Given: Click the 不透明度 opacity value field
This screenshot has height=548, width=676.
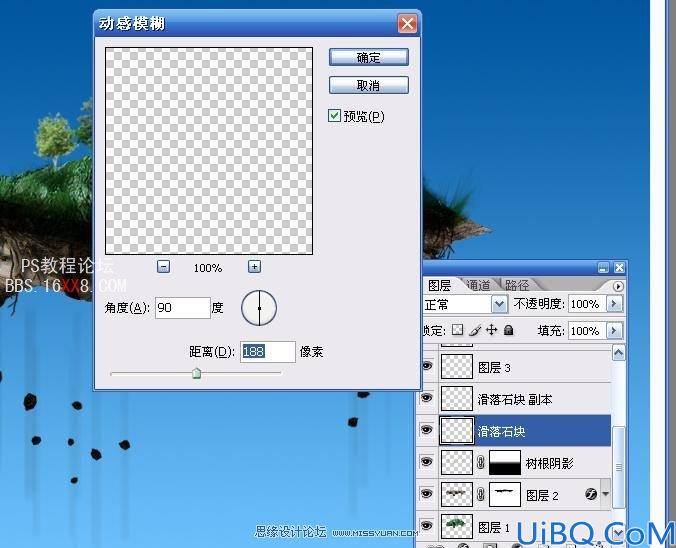Looking at the screenshot, I should pyautogui.click(x=588, y=304).
